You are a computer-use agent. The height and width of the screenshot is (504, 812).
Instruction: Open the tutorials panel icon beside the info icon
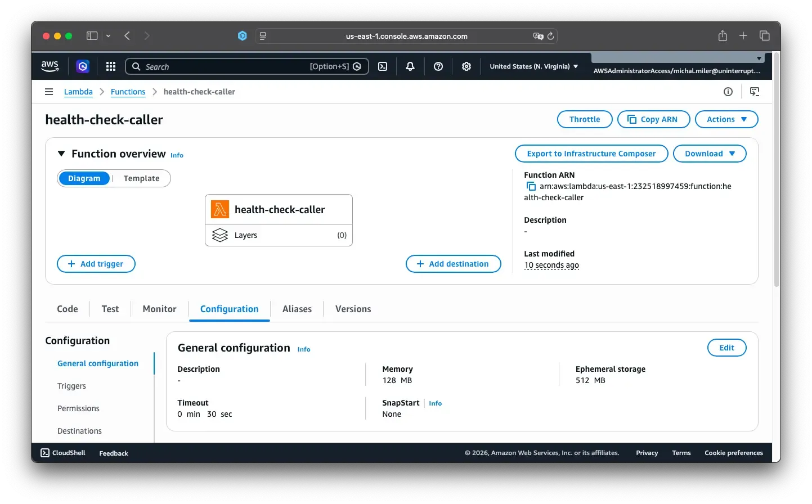click(x=755, y=92)
